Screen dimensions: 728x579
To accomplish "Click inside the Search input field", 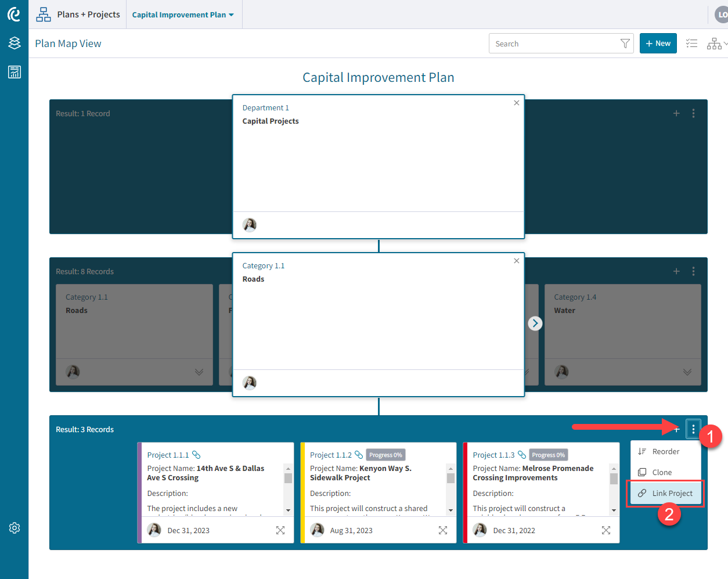I will tap(552, 43).
